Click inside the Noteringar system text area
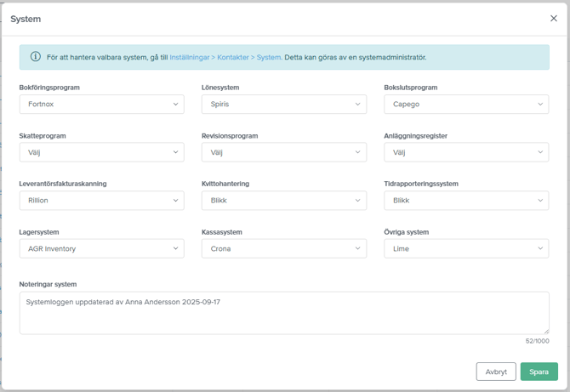570x392 pixels. tap(283, 313)
